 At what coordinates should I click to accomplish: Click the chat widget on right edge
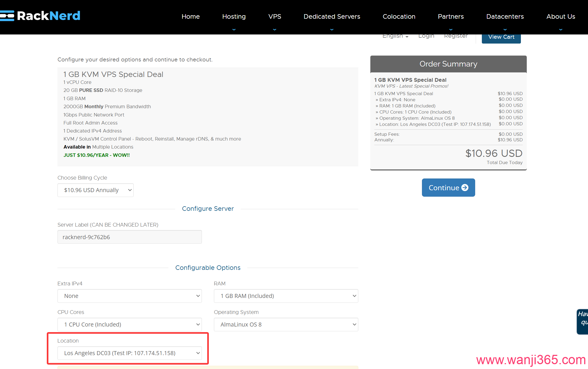pos(583,321)
